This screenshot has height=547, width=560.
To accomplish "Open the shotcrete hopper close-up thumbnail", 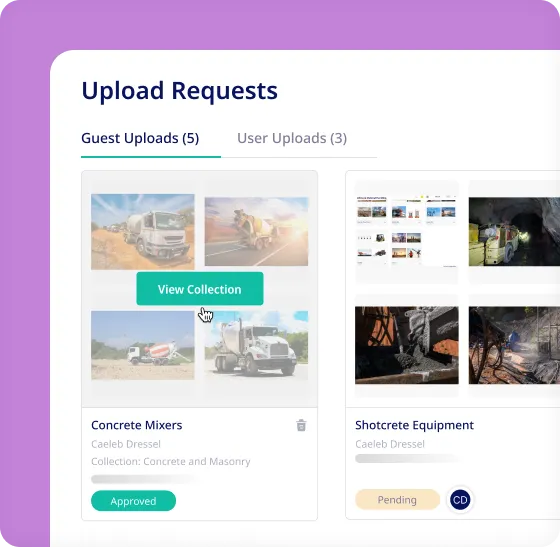I will (407, 345).
